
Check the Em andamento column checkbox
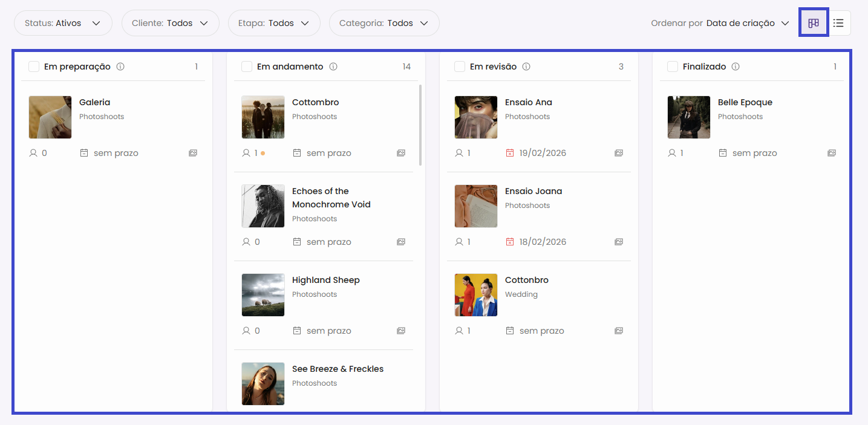247,67
